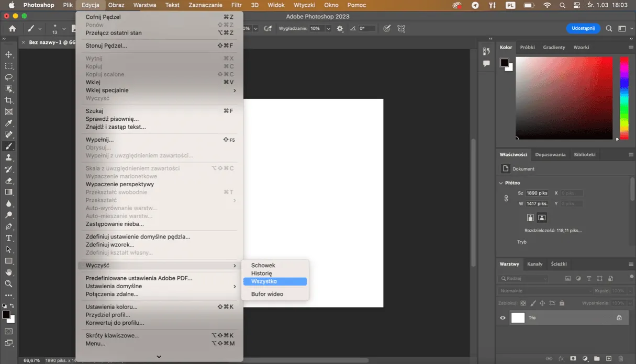The image size is (636, 364).
Task: Activate the Type (T) tool
Action: pyautogui.click(x=8, y=238)
